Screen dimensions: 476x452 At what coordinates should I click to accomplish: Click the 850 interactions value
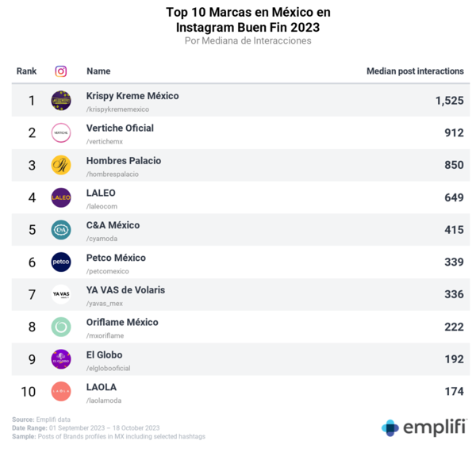[x=454, y=165]
